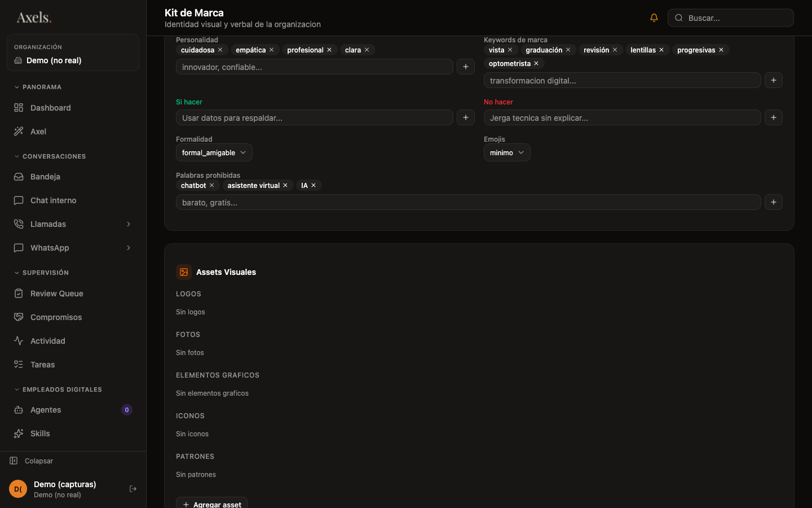Click the Si hacer input field
Screen dimensions: 812x508
(x=315, y=117)
